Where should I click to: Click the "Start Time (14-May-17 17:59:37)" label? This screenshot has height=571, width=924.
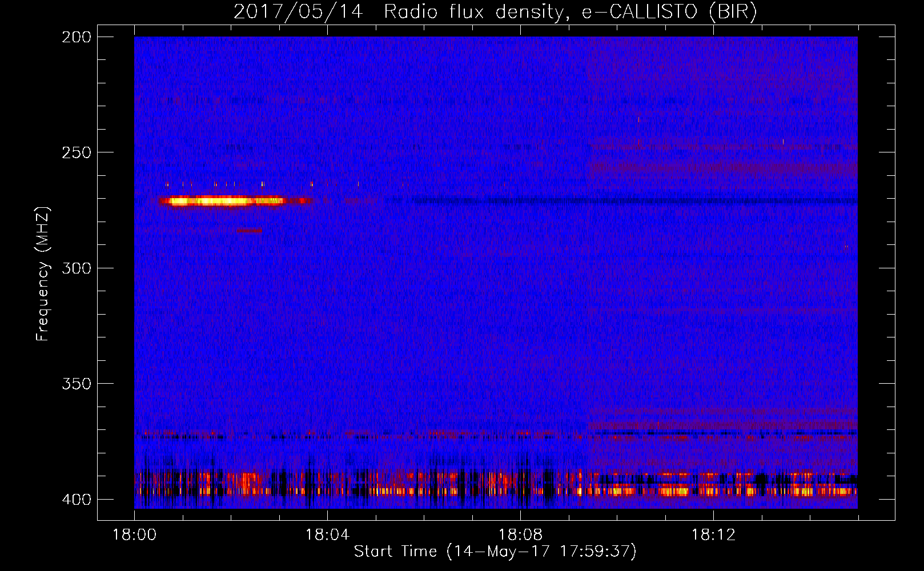[495, 552]
